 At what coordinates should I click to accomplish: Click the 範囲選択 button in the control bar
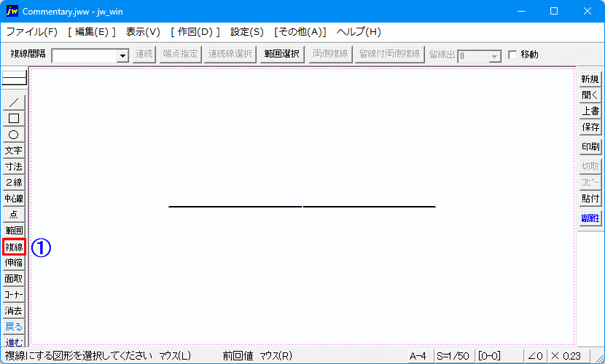pos(282,54)
